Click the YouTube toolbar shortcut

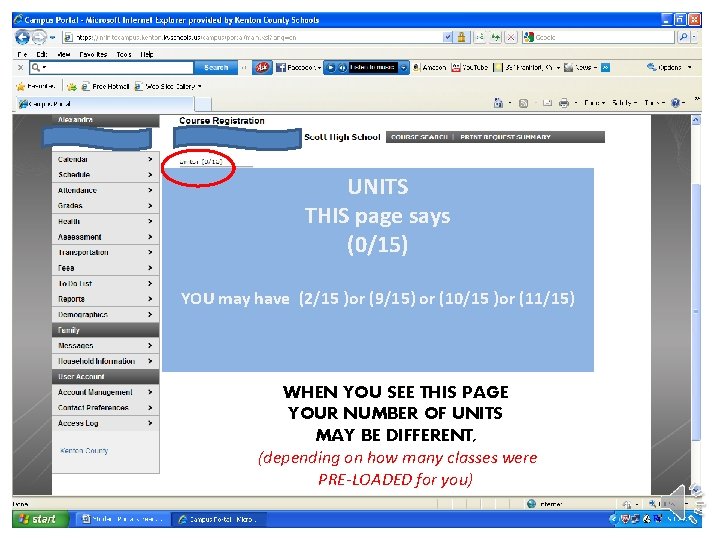pos(469,68)
